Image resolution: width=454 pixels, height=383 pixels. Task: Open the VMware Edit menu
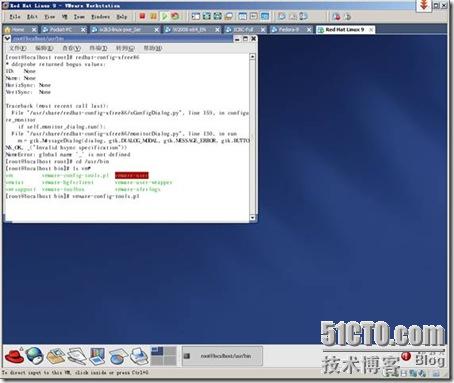(x=32, y=16)
